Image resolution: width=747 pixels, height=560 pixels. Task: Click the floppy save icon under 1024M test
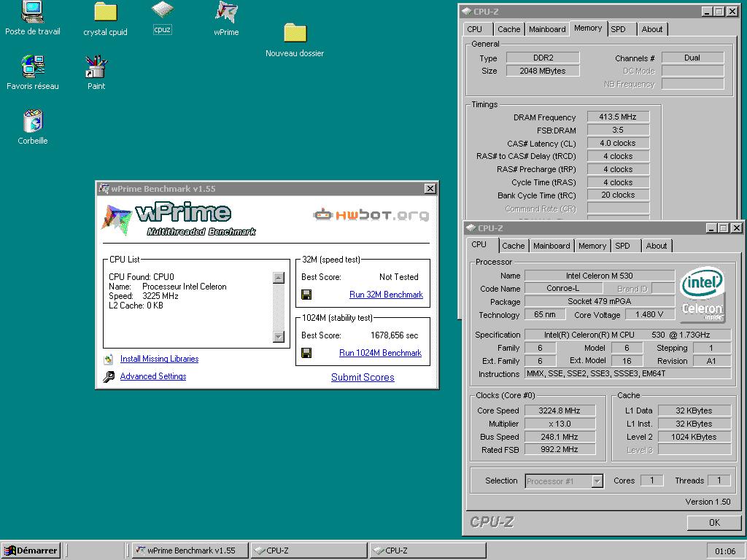click(306, 353)
